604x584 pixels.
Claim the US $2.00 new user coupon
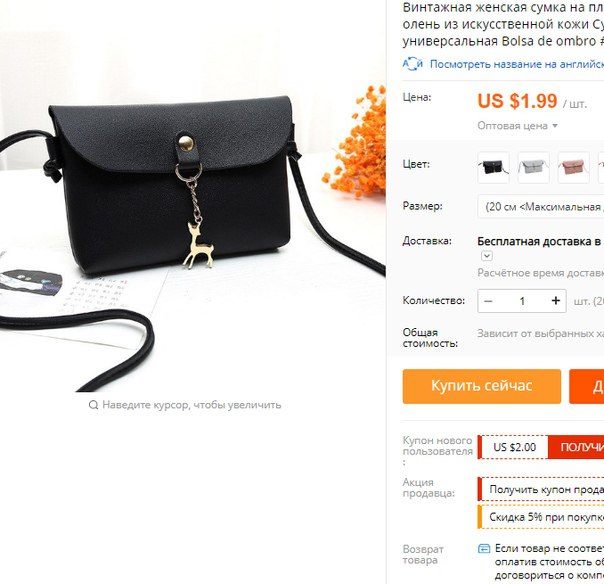[x=576, y=447]
